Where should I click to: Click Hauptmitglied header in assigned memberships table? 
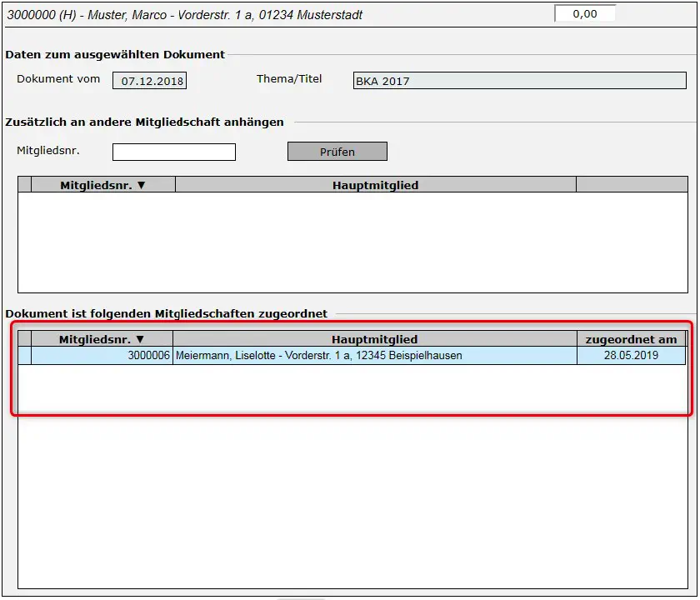coord(374,339)
